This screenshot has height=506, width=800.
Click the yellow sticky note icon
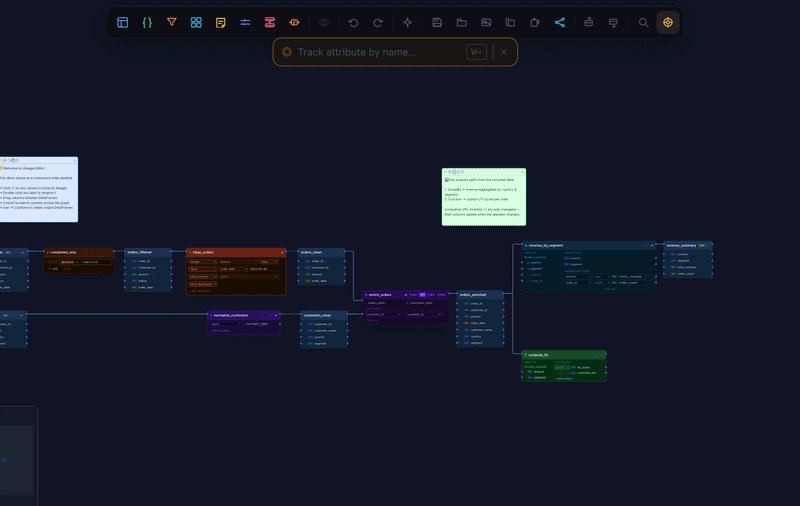[220, 22]
